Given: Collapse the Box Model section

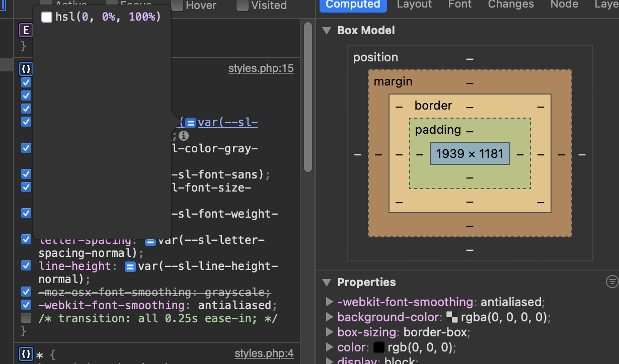Looking at the screenshot, I should point(327,30).
